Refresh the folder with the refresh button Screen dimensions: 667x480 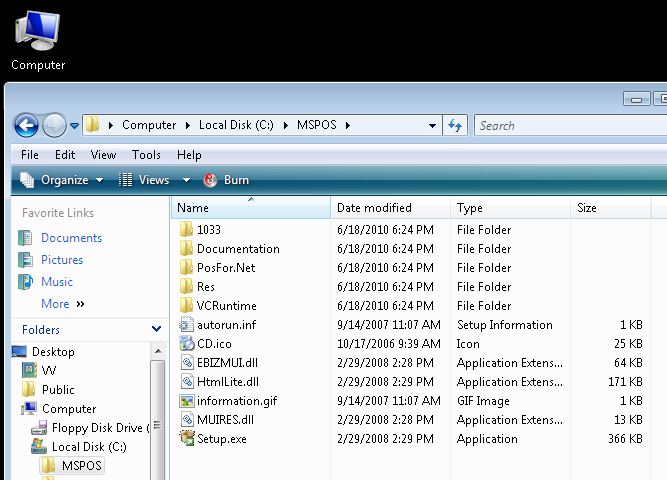455,125
